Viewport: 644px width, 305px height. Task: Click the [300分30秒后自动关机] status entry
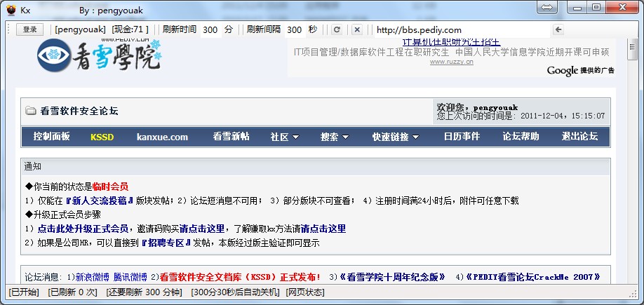point(235,292)
